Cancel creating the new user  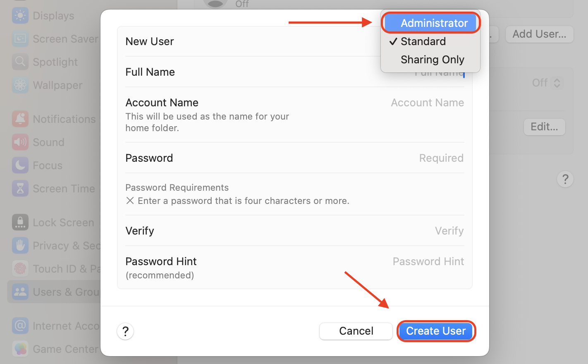click(x=356, y=331)
